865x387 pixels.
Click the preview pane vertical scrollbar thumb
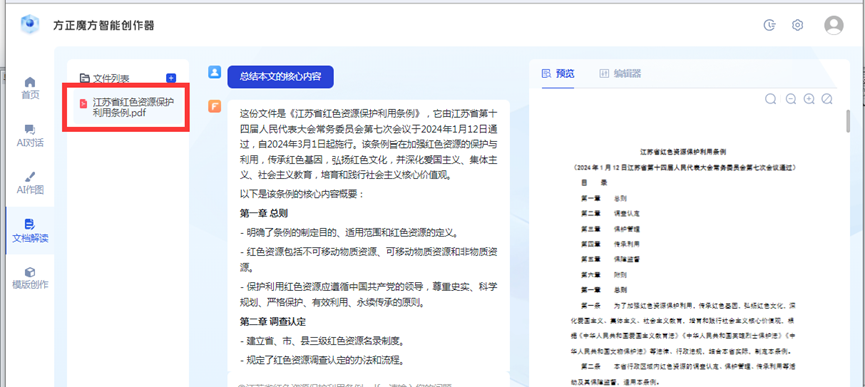point(848,121)
